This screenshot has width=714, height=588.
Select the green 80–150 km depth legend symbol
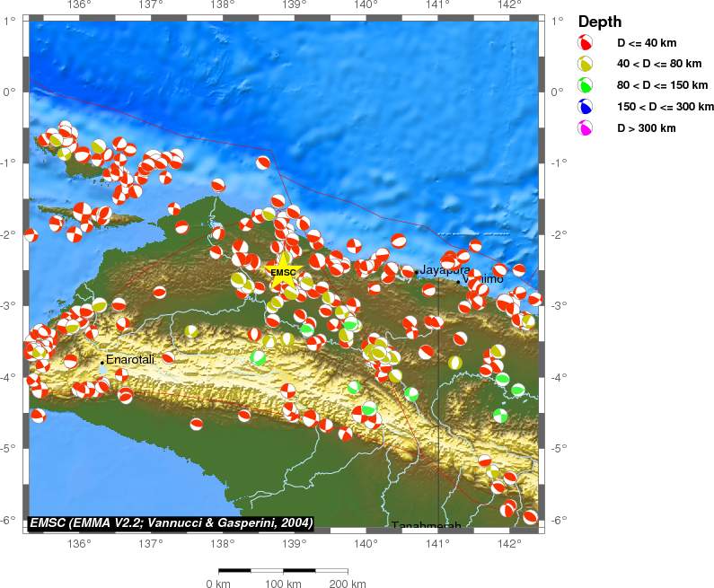pyautogui.click(x=586, y=86)
